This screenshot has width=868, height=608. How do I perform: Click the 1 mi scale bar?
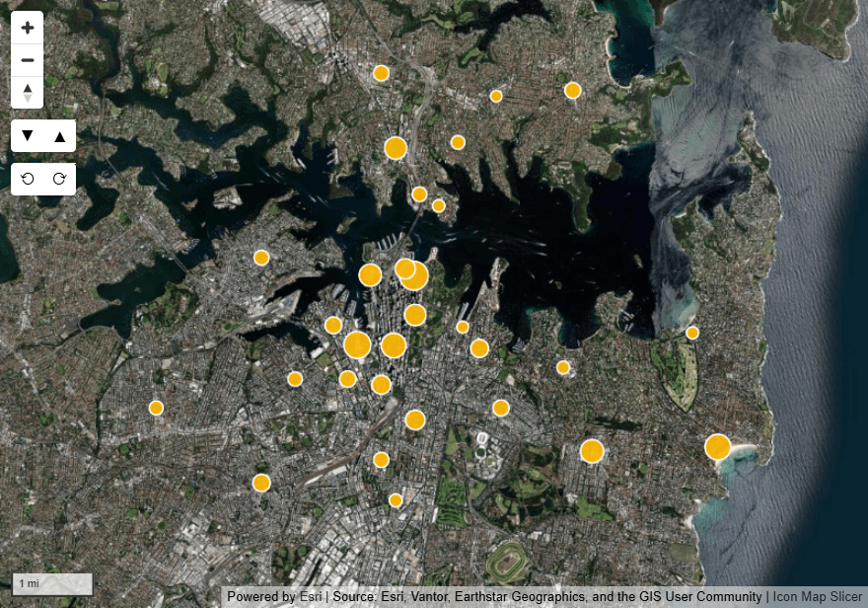click(x=52, y=584)
